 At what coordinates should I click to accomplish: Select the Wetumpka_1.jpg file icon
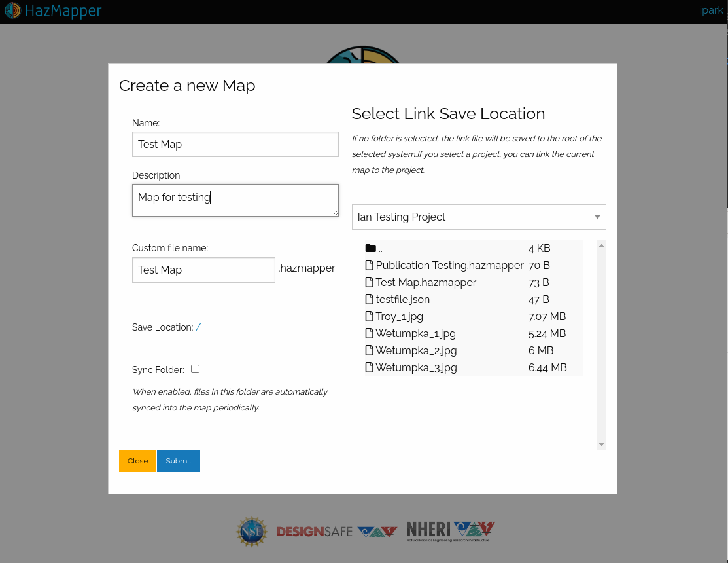(x=370, y=333)
